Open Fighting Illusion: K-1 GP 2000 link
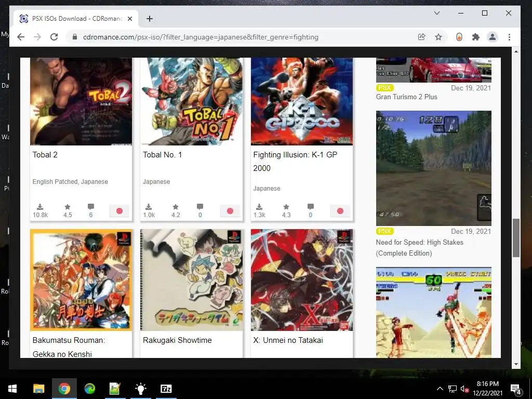The width and height of the screenshot is (532, 399). coord(295,162)
